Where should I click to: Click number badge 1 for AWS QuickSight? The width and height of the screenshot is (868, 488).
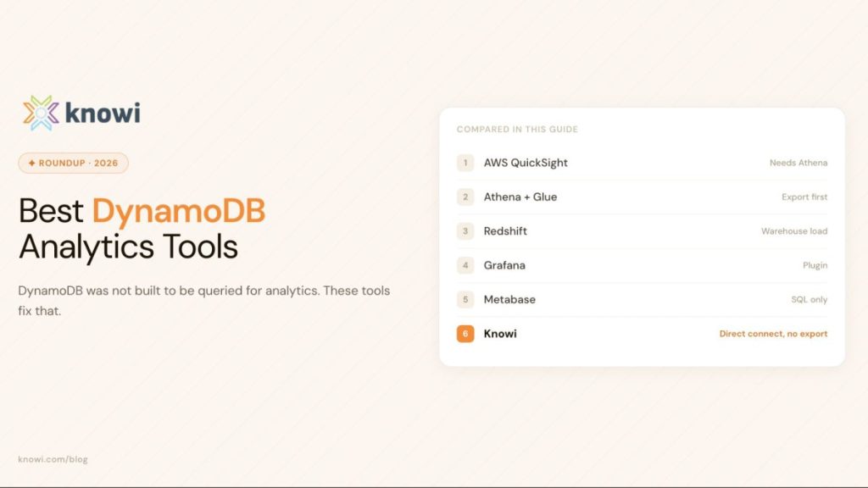coord(465,163)
